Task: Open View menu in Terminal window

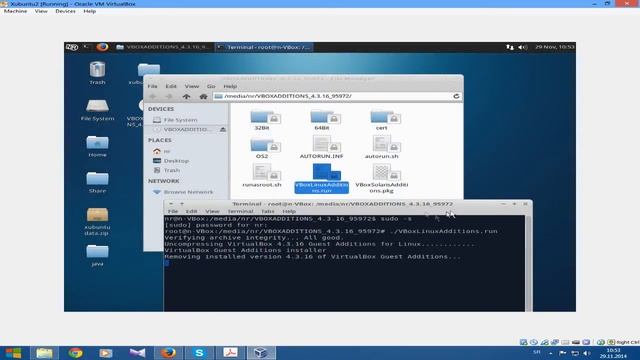Action: coord(212,211)
